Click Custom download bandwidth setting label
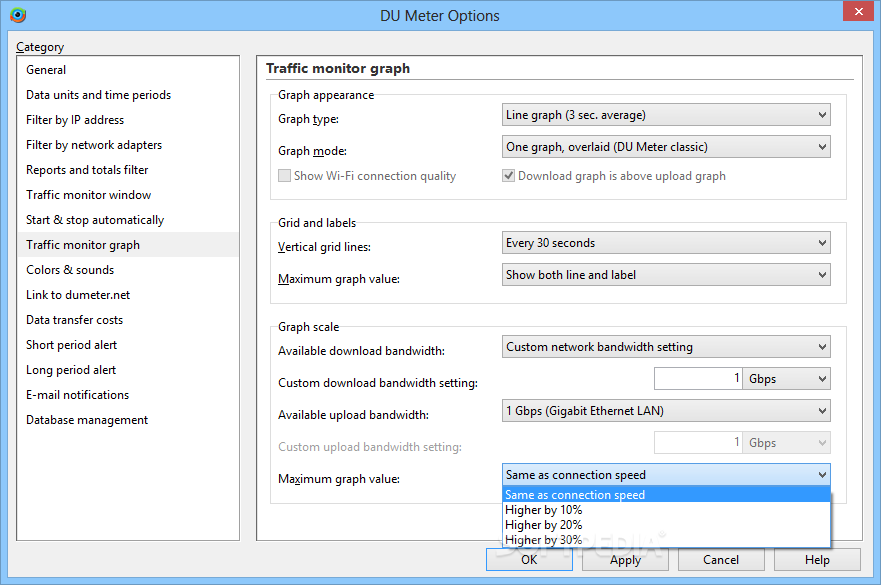This screenshot has height=585, width=881. pos(378,383)
